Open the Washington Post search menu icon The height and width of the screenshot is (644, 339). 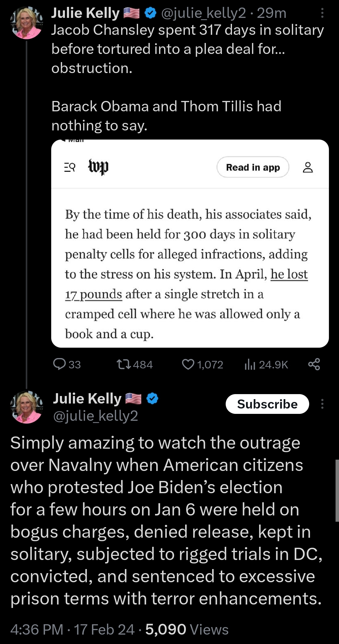(70, 167)
